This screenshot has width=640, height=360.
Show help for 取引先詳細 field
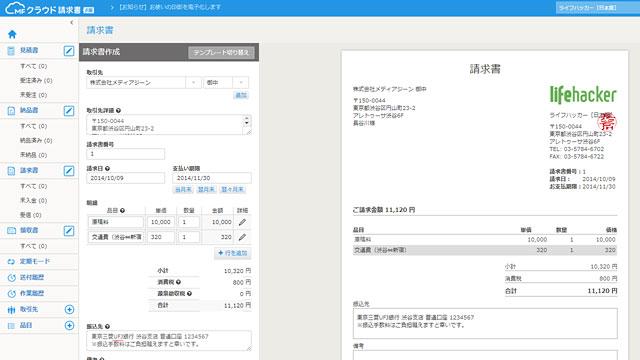[118, 111]
